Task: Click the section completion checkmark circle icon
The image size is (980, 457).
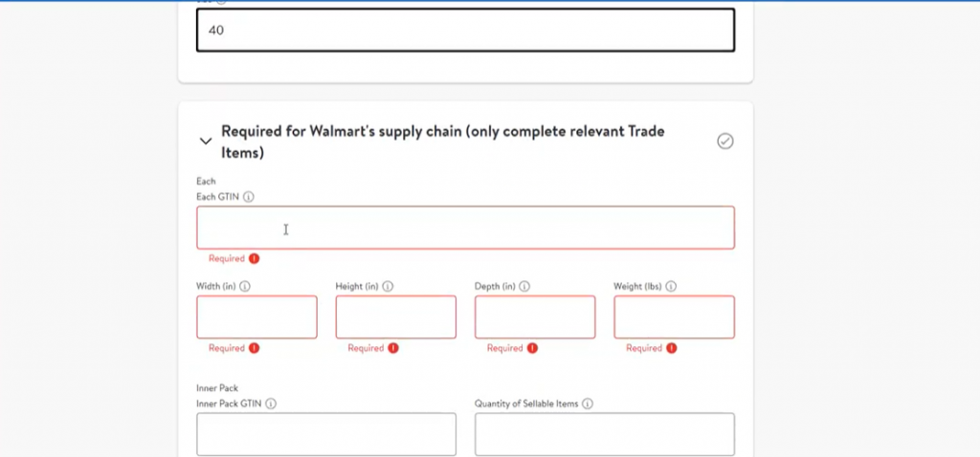Action: click(x=725, y=141)
